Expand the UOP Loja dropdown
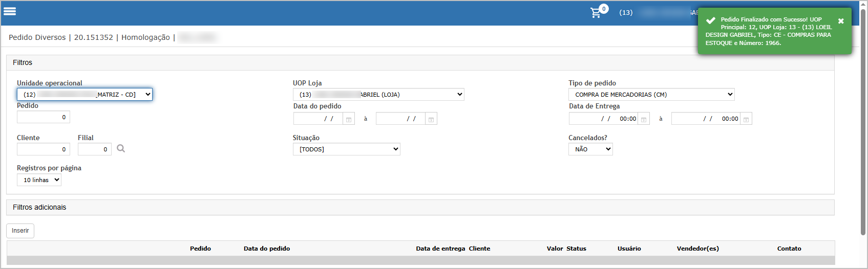Screen dimensions: 868x269 coord(378,95)
